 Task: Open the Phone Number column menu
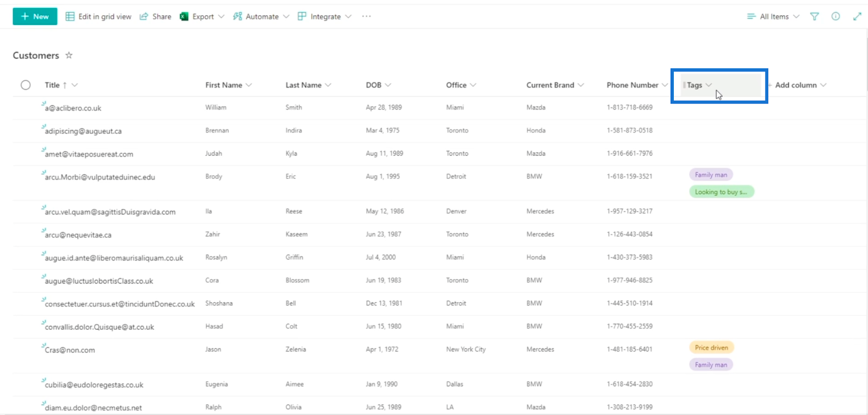point(637,85)
